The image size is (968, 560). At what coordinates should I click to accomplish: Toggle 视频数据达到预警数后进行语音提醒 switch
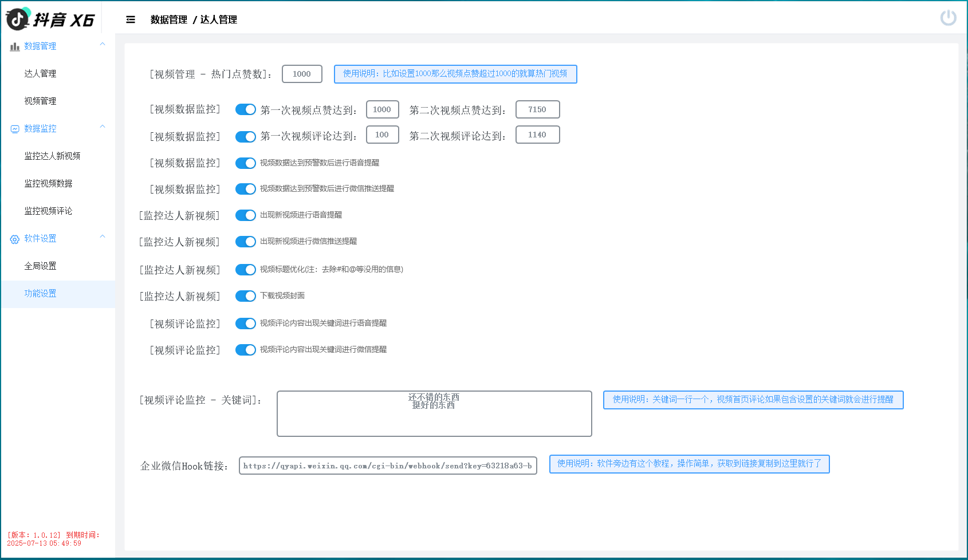click(246, 163)
